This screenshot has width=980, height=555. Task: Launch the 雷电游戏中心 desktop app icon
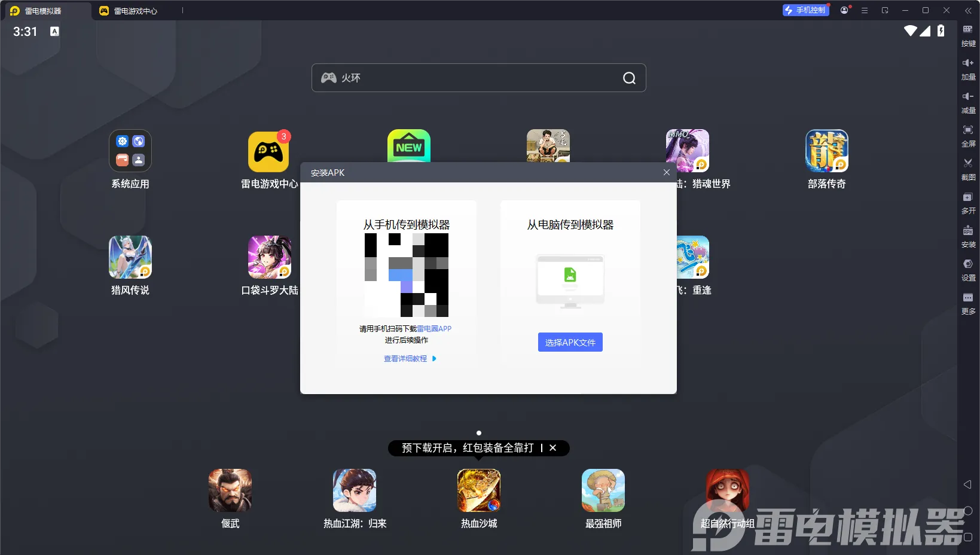point(269,151)
